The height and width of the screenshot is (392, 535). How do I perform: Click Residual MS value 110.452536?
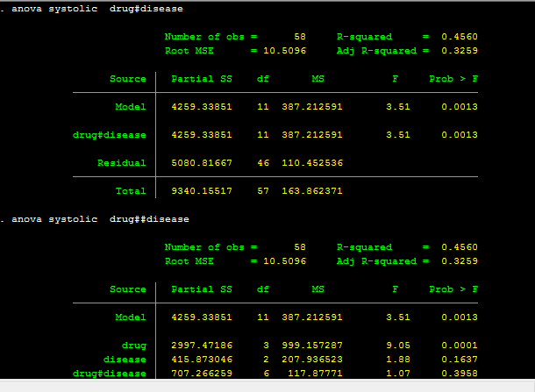[312, 163]
